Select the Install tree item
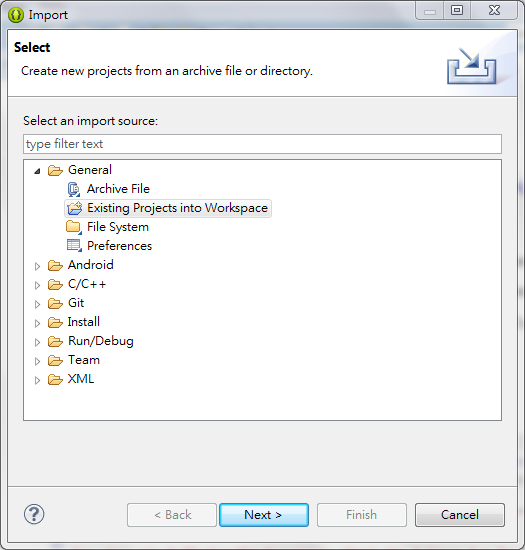The image size is (525, 550). click(x=83, y=322)
